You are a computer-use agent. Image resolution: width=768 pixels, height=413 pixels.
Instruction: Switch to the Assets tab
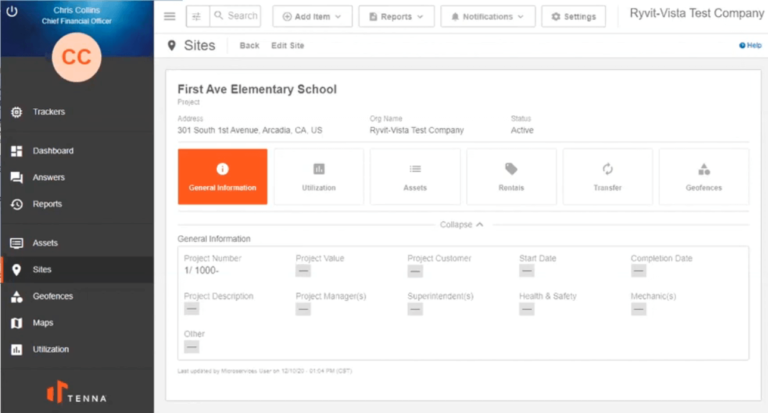pos(415,177)
